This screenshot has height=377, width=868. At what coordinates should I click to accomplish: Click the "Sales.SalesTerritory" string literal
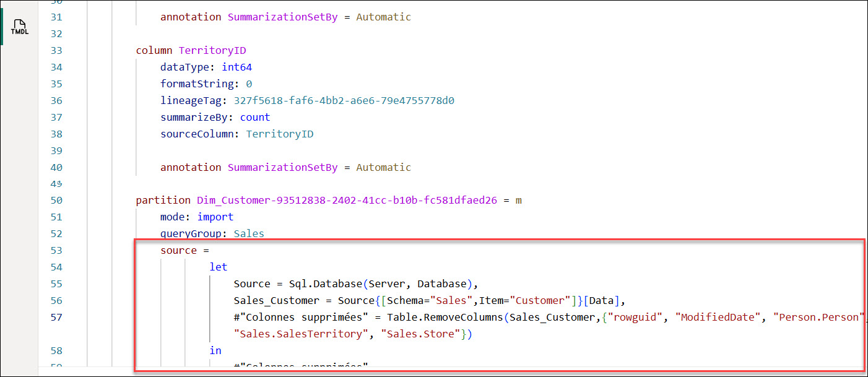click(304, 334)
